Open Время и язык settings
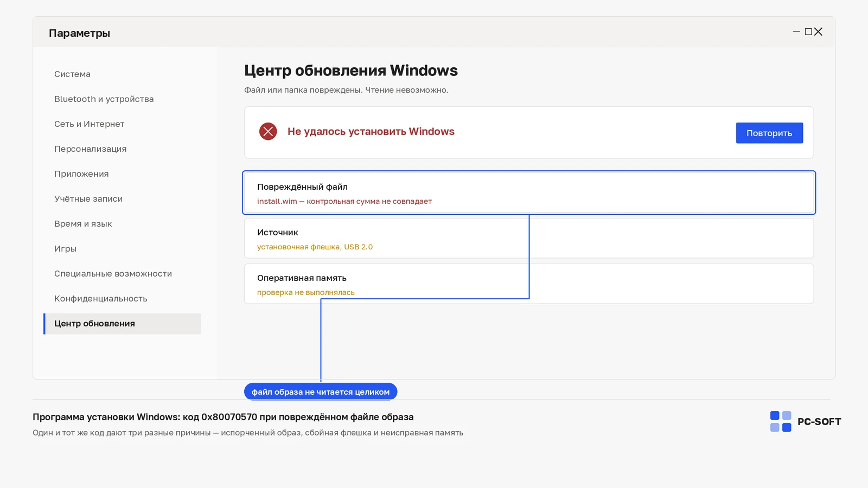The height and width of the screenshot is (488, 868). pyautogui.click(x=83, y=224)
